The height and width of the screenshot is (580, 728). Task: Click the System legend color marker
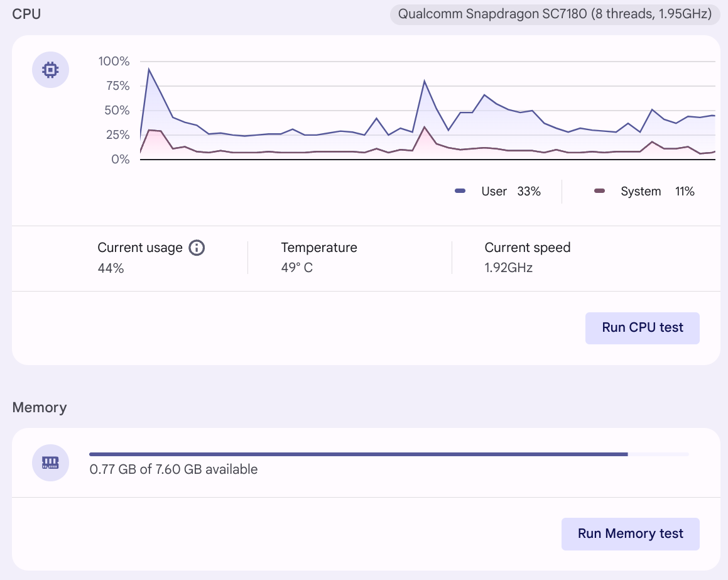click(599, 192)
